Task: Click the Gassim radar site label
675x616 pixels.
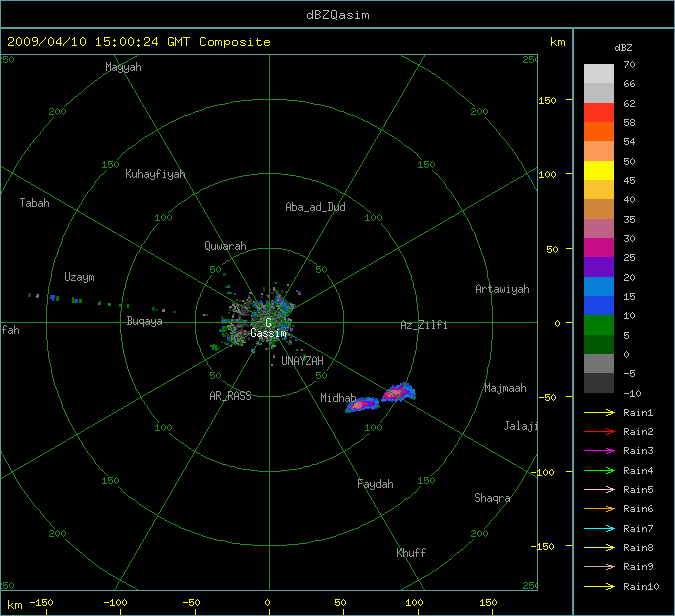Action: point(268,333)
